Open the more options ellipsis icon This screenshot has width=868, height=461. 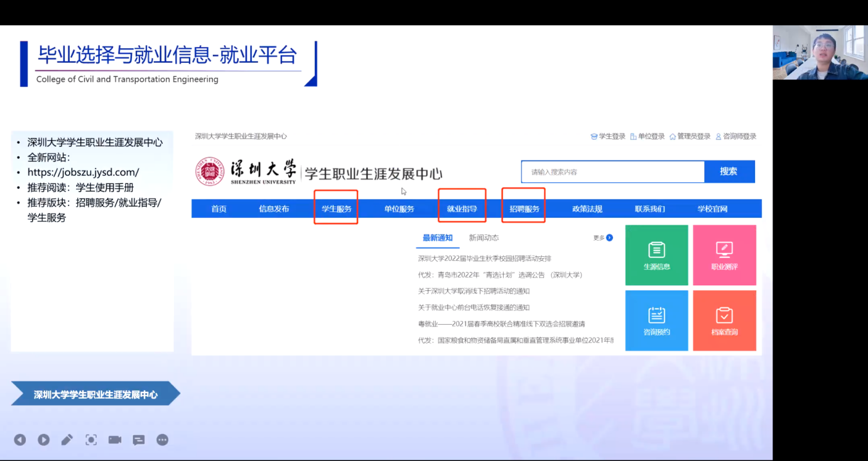[163, 440]
